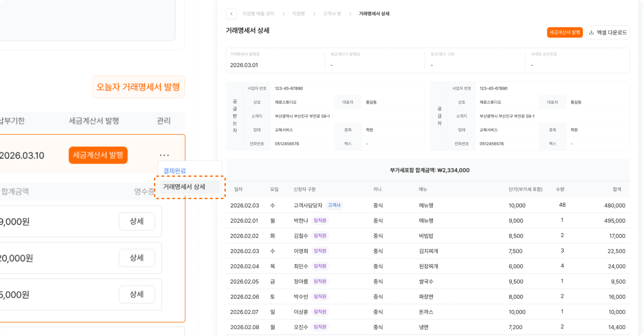Open 상세 for the 9,000원 row
Viewport: 644px width, 336px height.
coord(137,221)
